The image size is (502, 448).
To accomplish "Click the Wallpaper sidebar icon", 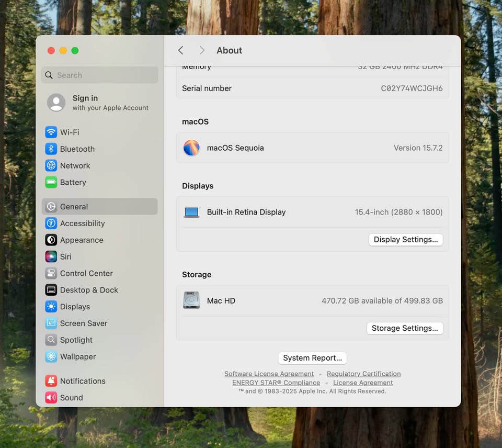I will (51, 357).
